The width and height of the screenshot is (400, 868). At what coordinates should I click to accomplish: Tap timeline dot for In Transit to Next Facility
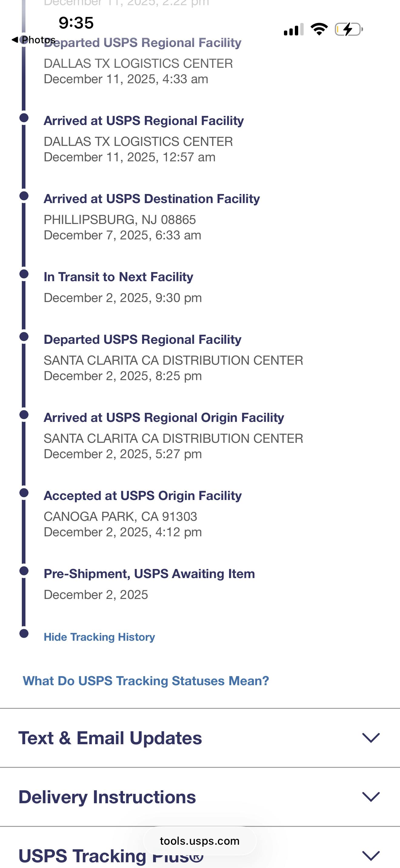coord(24,274)
